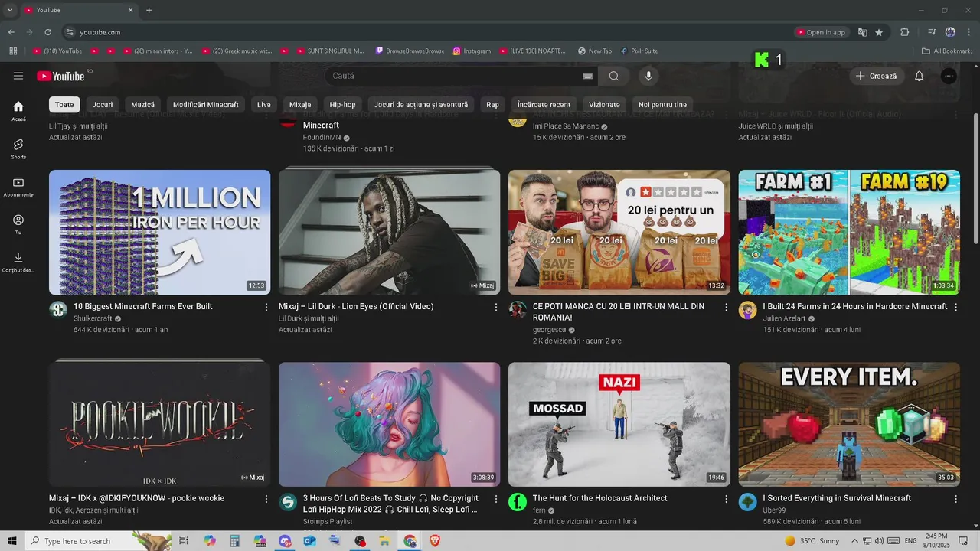The width and height of the screenshot is (980, 551).
Task: Open the Brave browser from the taskbar
Action: (x=435, y=541)
